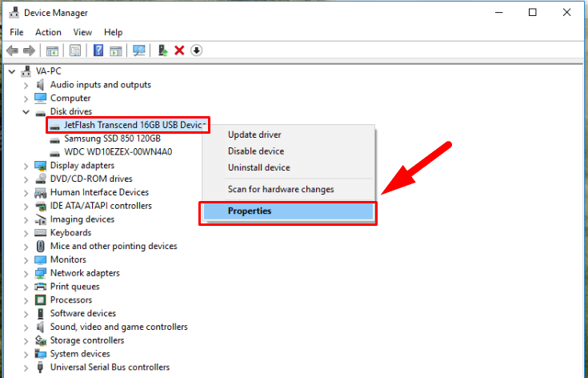Click the Human Interface Devices icon
This screenshot has width=588, height=378.
(40, 192)
